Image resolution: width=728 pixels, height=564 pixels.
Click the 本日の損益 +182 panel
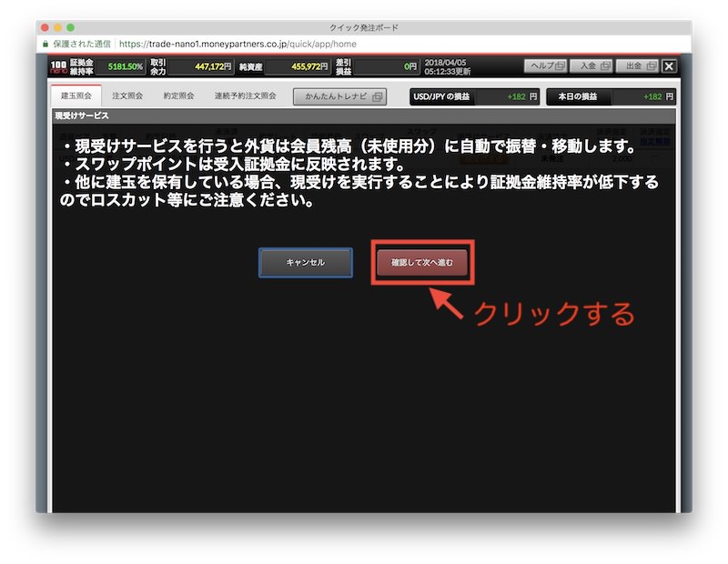611,96
